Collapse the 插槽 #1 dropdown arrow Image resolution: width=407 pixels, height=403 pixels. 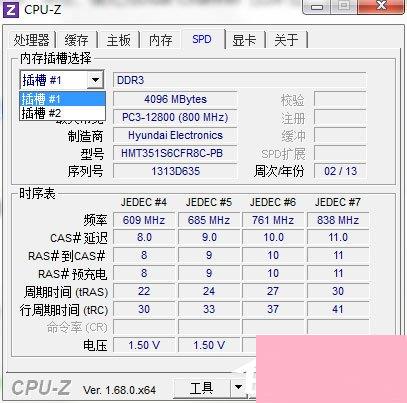[95, 80]
